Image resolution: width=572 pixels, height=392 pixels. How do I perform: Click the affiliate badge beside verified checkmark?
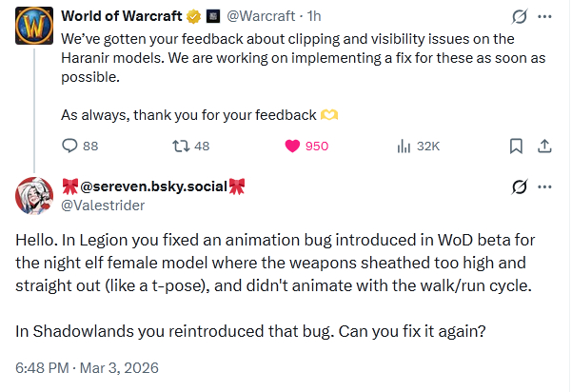coord(213,16)
